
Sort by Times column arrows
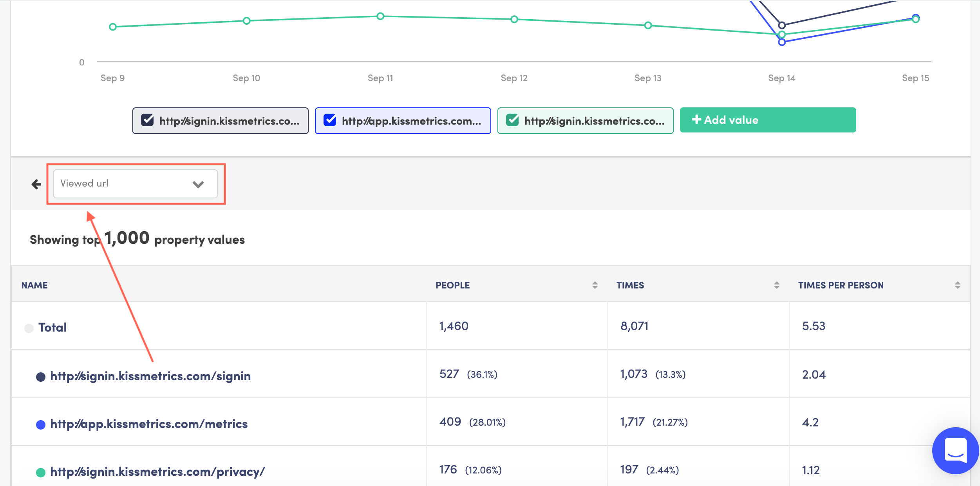[776, 285]
